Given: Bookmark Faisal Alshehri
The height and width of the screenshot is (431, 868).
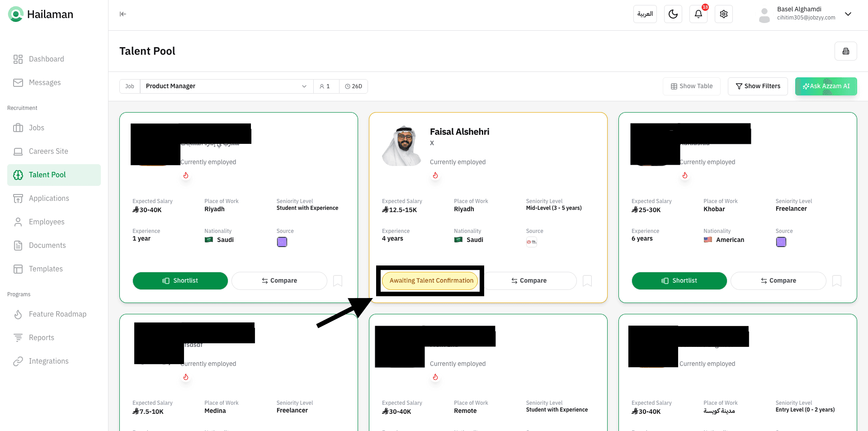Looking at the screenshot, I should point(587,281).
